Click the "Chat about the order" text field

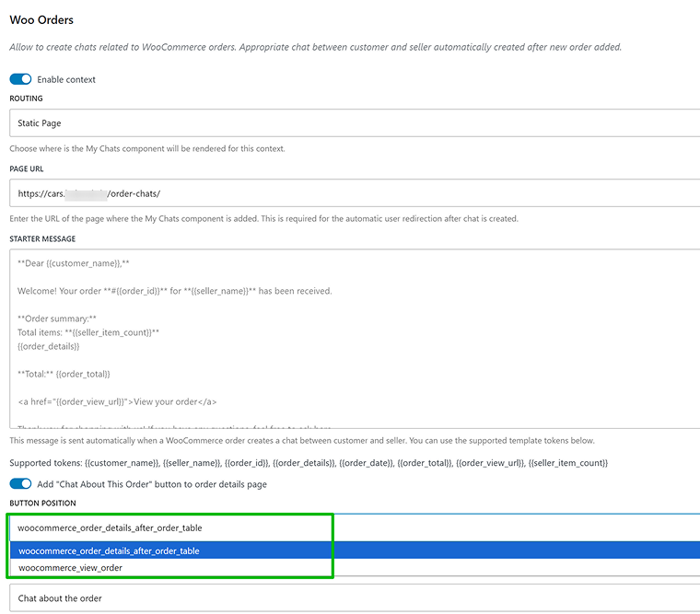[355, 598]
